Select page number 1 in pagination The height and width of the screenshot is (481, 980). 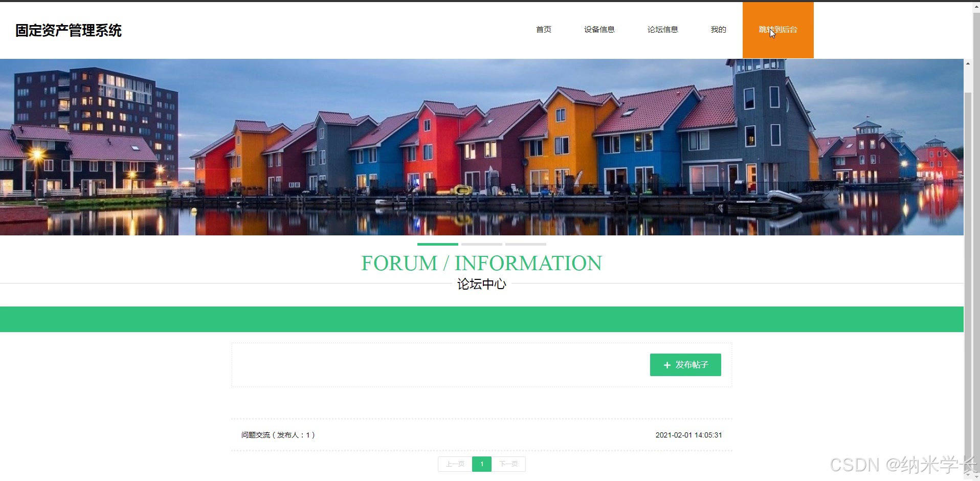tap(481, 464)
